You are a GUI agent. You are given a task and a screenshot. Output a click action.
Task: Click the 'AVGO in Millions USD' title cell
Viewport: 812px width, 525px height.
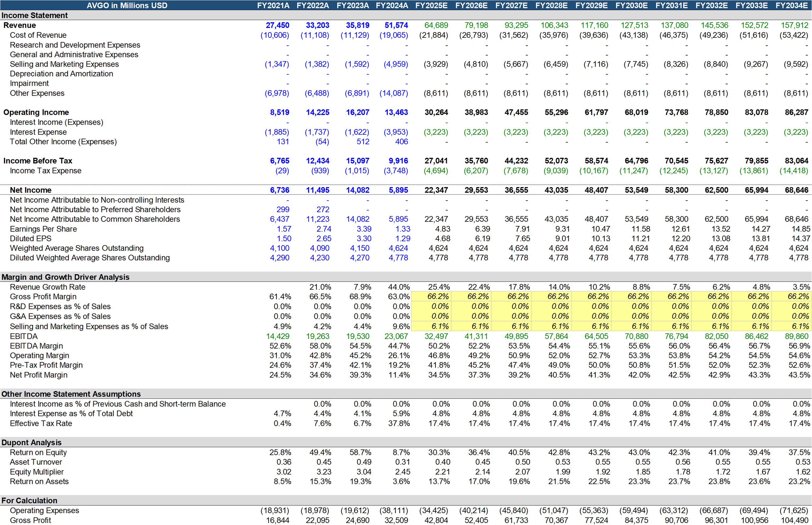(x=127, y=5)
